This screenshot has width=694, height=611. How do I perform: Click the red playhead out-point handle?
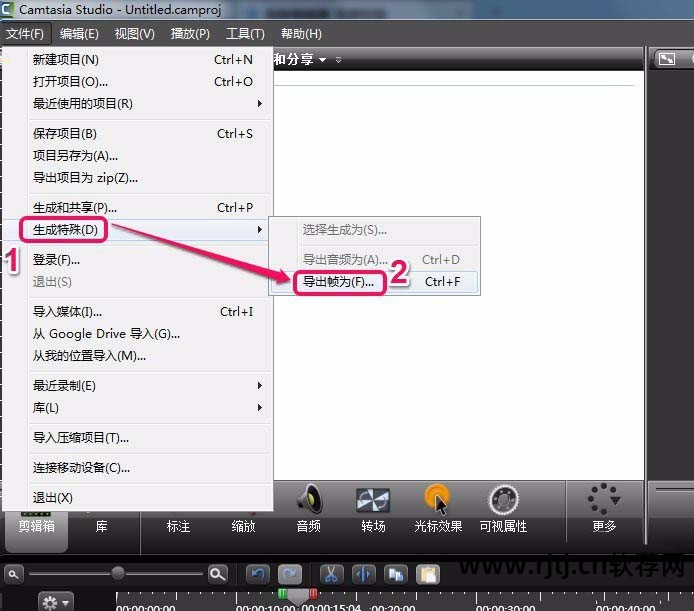(x=313, y=593)
